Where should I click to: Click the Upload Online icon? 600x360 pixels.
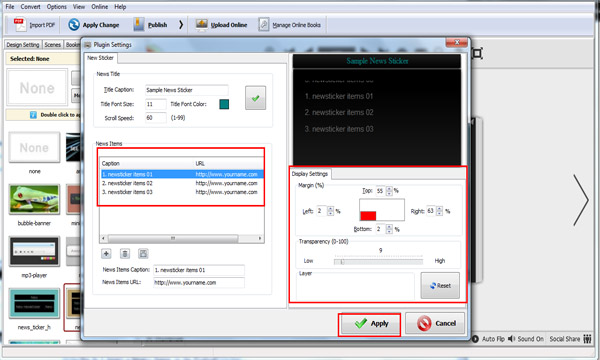[x=201, y=24]
